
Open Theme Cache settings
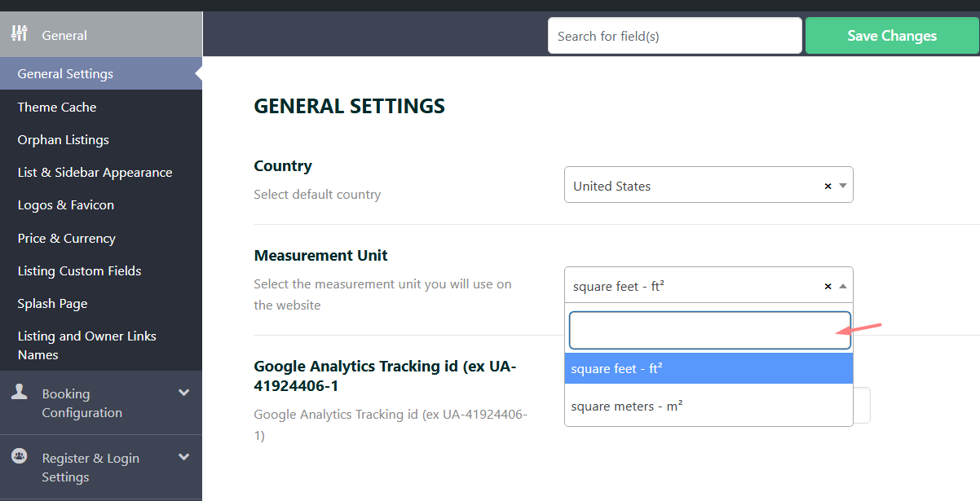point(57,107)
